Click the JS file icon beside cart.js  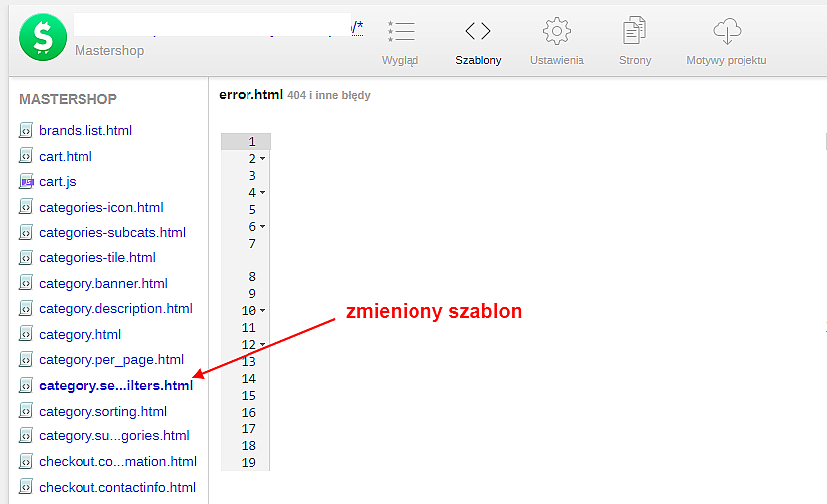point(26,181)
